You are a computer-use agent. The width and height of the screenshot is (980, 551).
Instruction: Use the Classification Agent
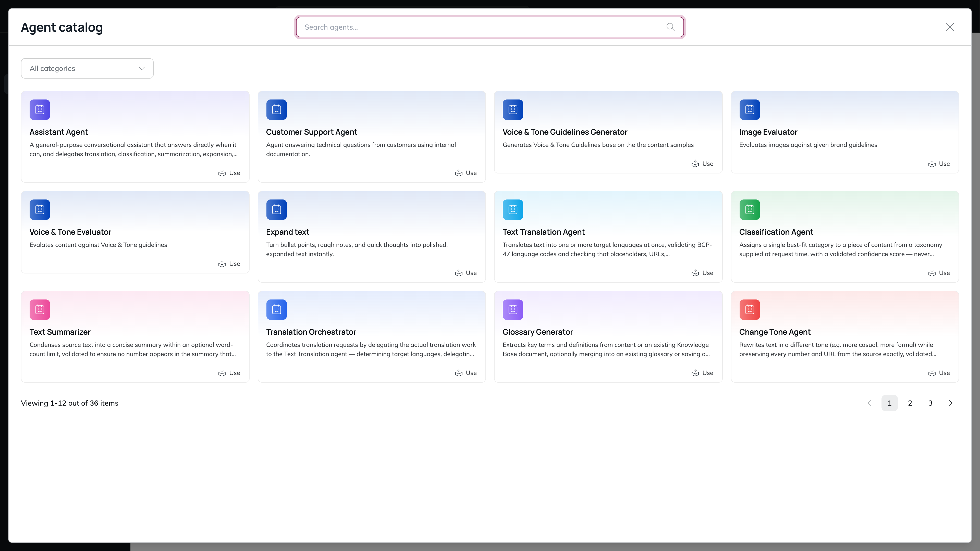(939, 273)
